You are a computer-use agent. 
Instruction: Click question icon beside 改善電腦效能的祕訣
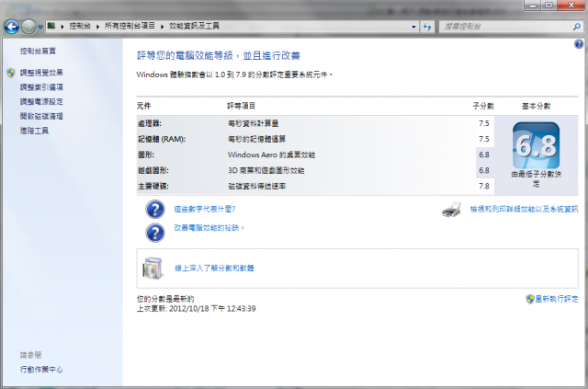155,233
